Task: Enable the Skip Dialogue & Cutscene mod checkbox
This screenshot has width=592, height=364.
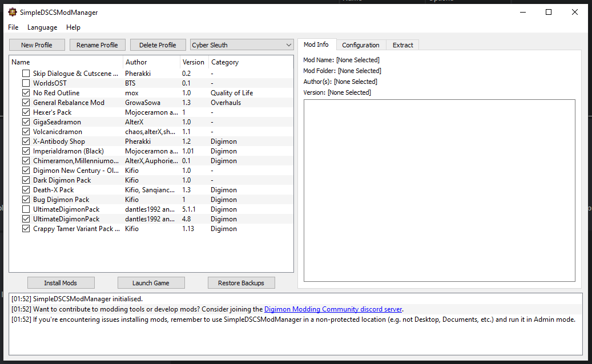Action: tap(26, 73)
